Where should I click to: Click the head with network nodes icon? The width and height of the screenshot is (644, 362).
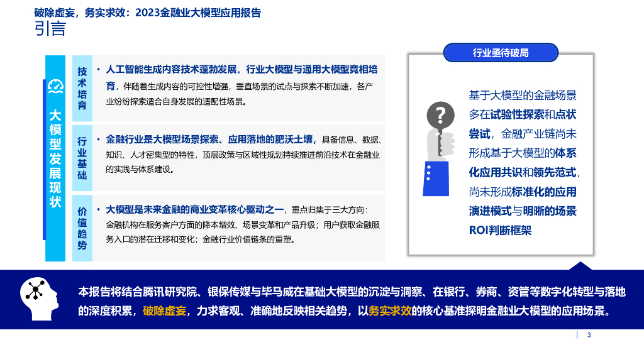click(x=39, y=299)
